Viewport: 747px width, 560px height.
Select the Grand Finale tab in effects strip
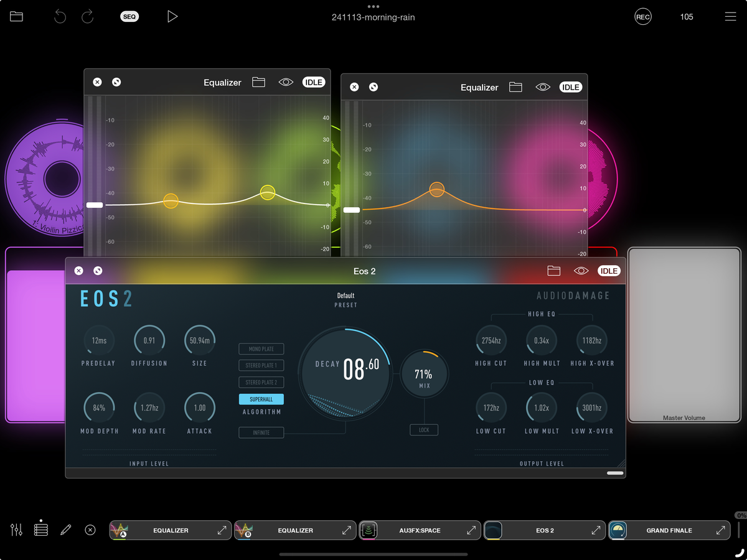[669, 530]
